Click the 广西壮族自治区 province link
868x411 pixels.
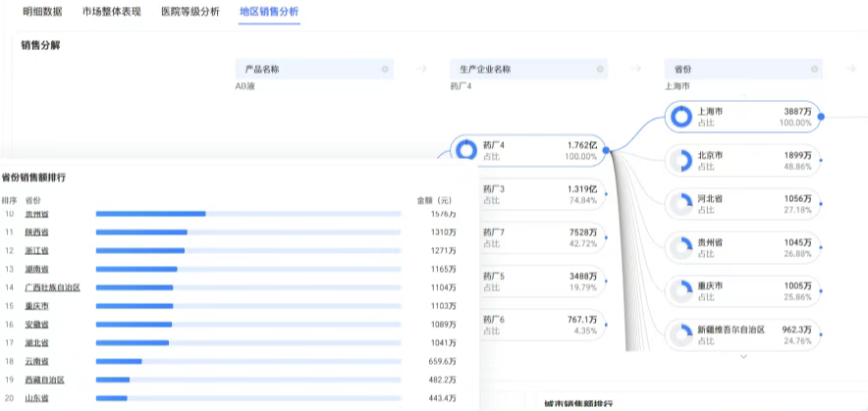(x=52, y=287)
